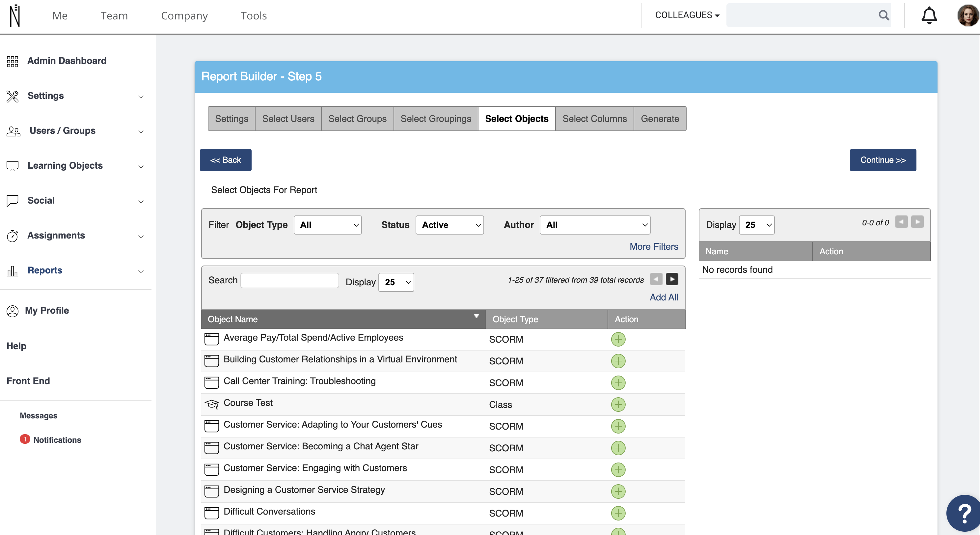The width and height of the screenshot is (980, 535).
Task: Add Customer Service: Adapting to Your Customers' Cues
Action: [618, 426]
